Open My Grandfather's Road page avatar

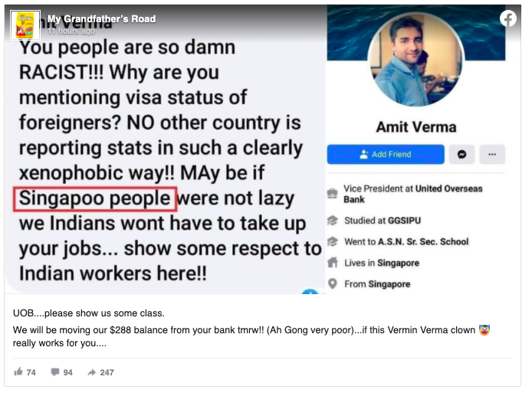point(25,25)
